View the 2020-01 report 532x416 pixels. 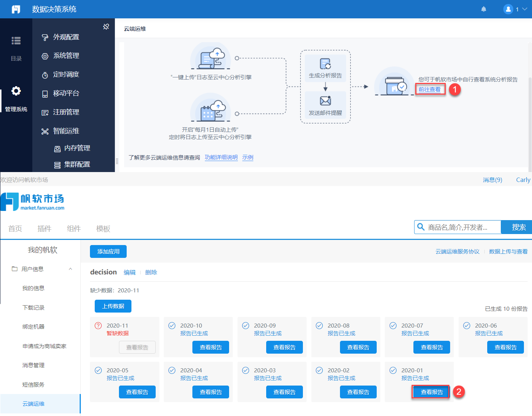point(432,392)
